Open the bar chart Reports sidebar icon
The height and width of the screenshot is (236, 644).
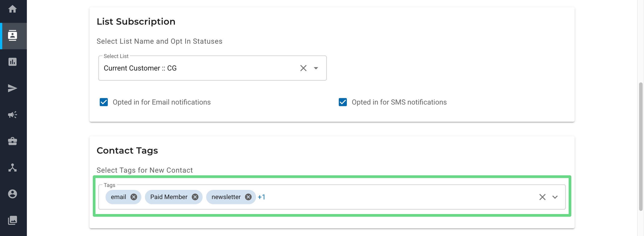[12, 62]
